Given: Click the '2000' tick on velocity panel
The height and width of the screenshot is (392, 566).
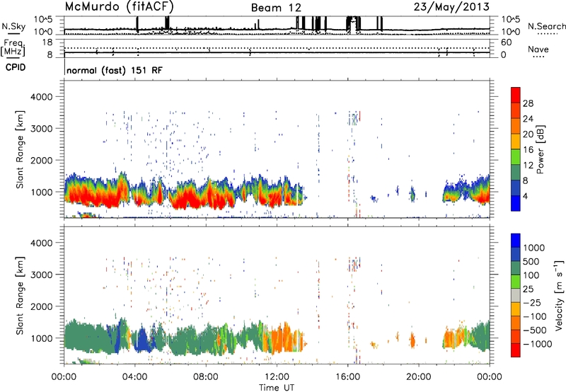Looking at the screenshot, I should coord(41,306).
